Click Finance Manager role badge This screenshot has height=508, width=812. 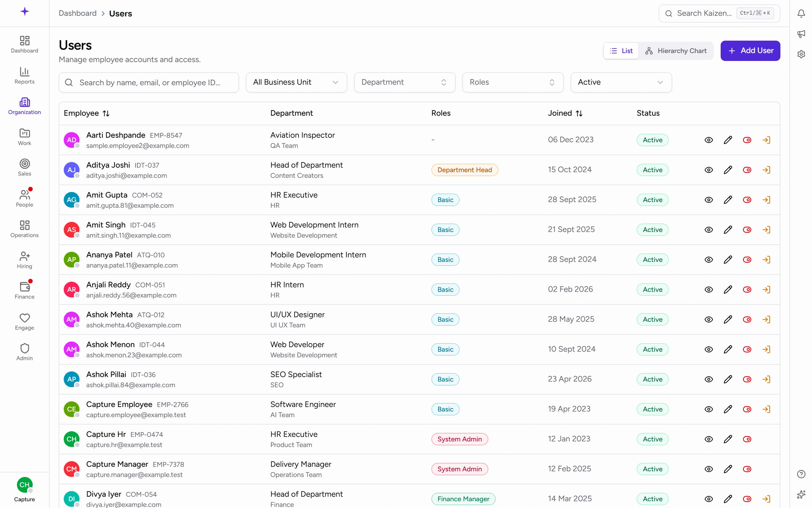pos(463,499)
